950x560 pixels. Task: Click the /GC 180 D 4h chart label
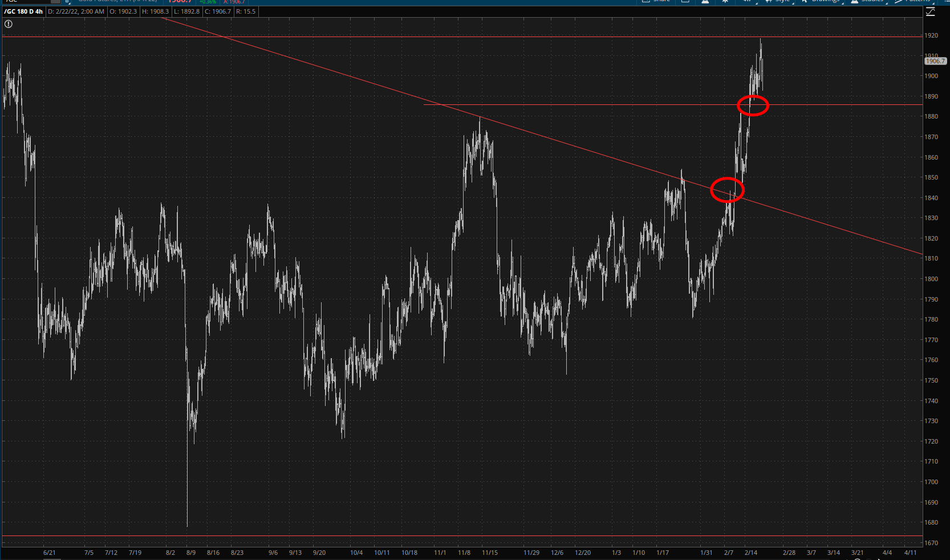coord(23,11)
